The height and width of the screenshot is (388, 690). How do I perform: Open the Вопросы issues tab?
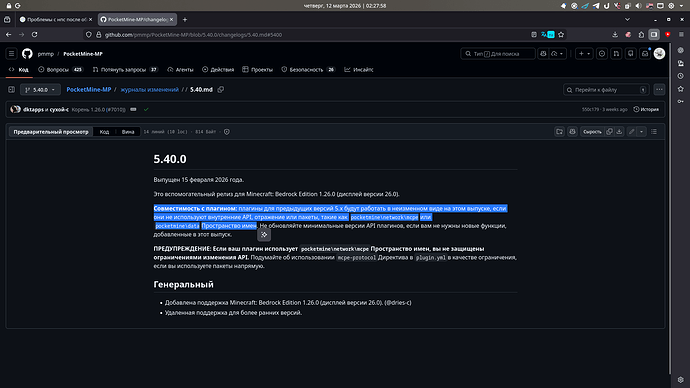(61, 70)
